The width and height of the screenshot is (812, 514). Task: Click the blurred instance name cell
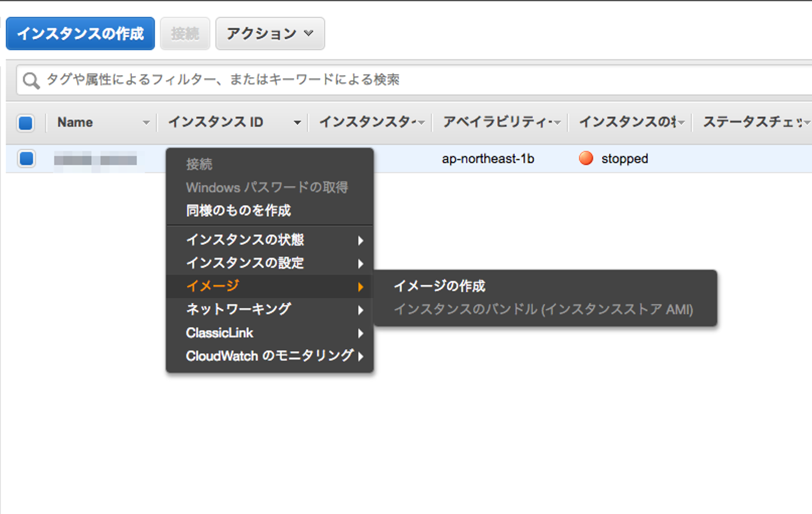click(95, 160)
